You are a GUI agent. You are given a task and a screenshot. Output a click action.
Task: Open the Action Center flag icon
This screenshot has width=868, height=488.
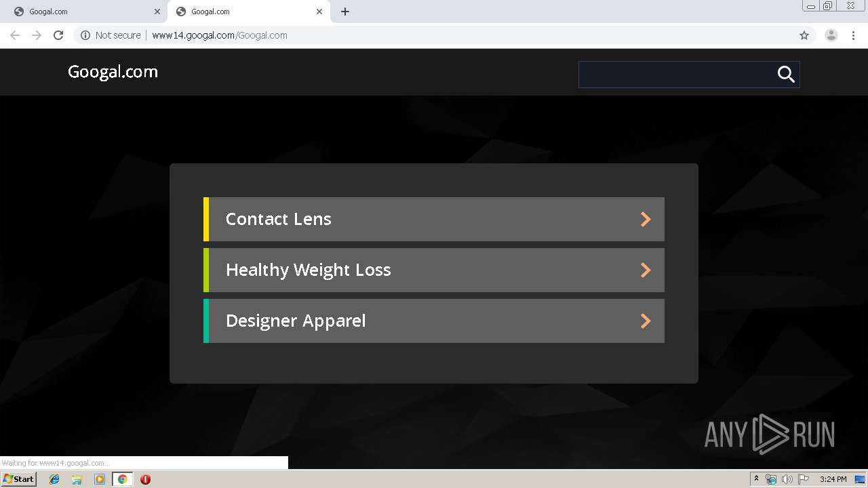803,479
